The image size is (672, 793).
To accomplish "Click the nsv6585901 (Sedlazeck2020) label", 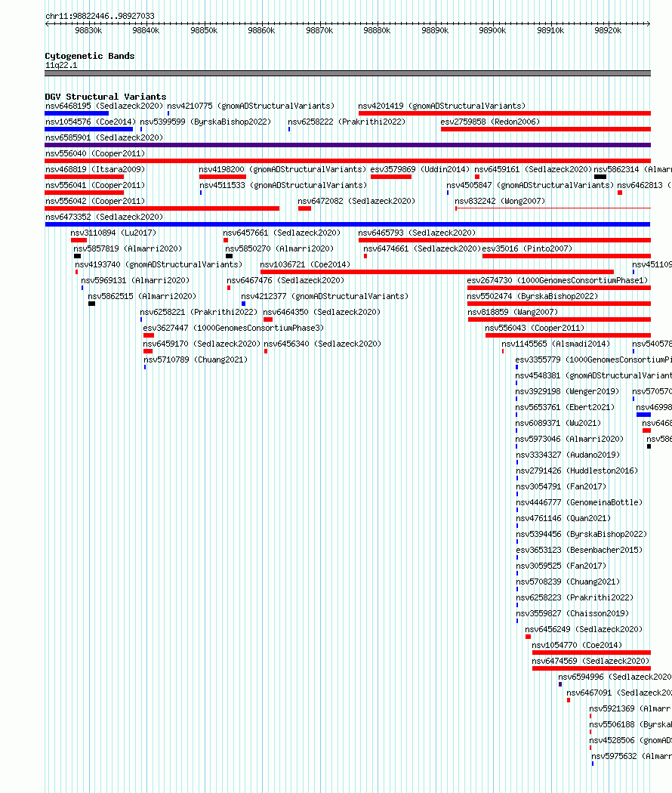I will [104, 137].
